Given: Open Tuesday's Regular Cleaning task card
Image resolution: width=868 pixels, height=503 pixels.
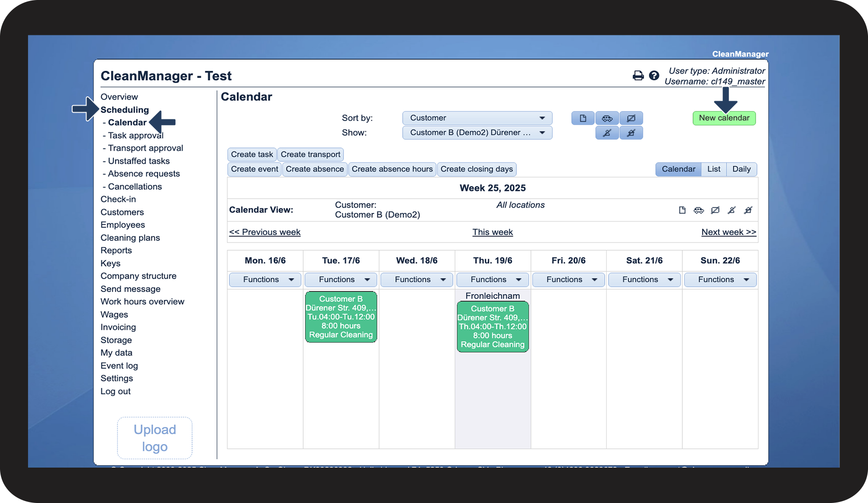Looking at the screenshot, I should (x=341, y=317).
